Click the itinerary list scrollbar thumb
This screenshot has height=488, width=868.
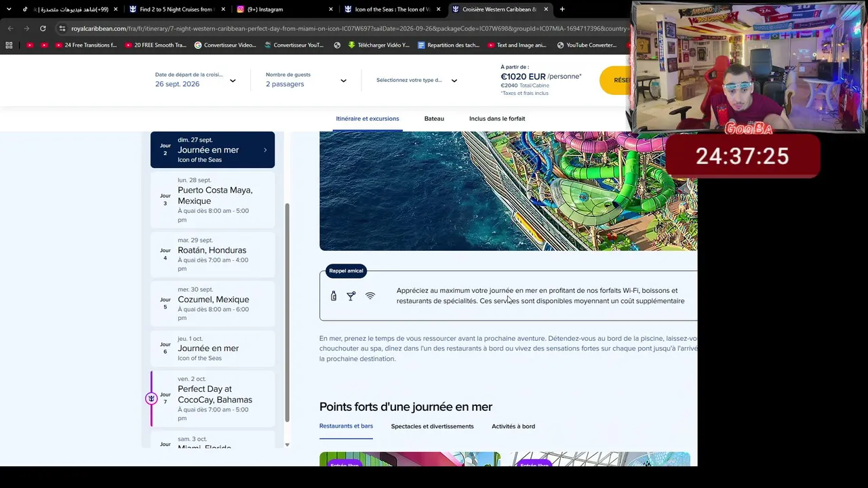click(286, 312)
